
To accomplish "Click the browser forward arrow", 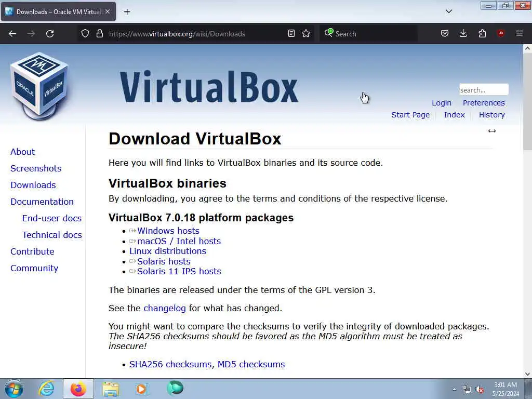I will coord(31,34).
